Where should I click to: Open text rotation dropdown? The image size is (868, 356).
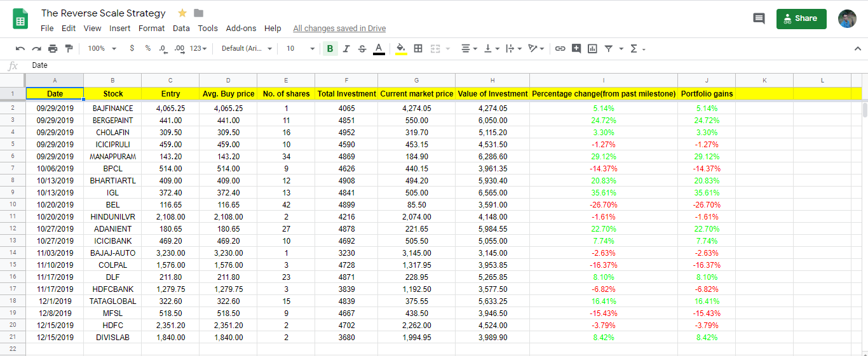[x=536, y=48]
